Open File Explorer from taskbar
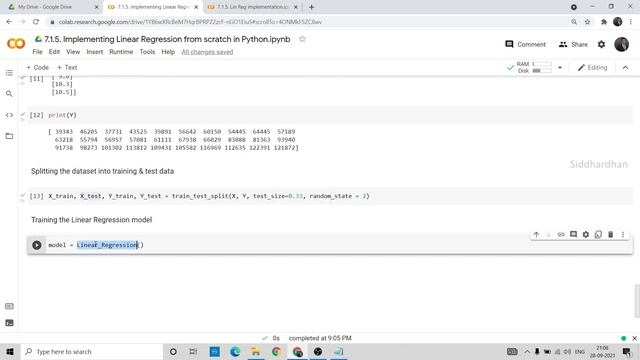The width and height of the screenshot is (640, 360). [256, 351]
